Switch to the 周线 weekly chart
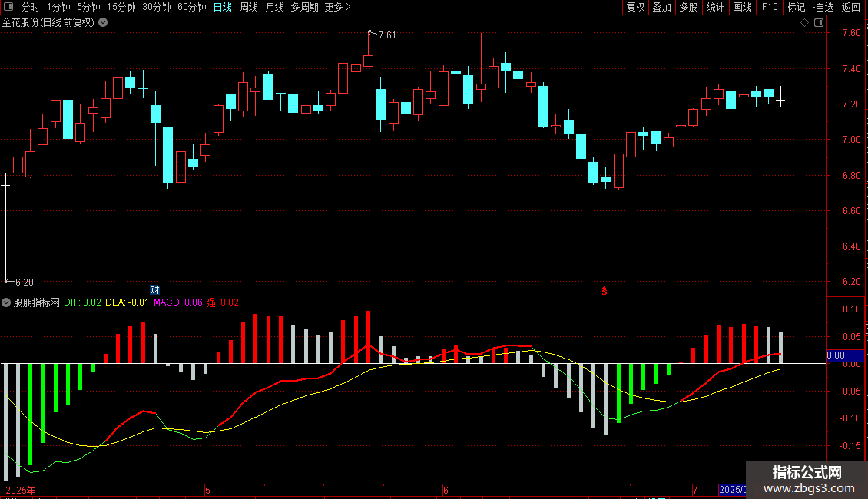868x499 pixels. 249,7
